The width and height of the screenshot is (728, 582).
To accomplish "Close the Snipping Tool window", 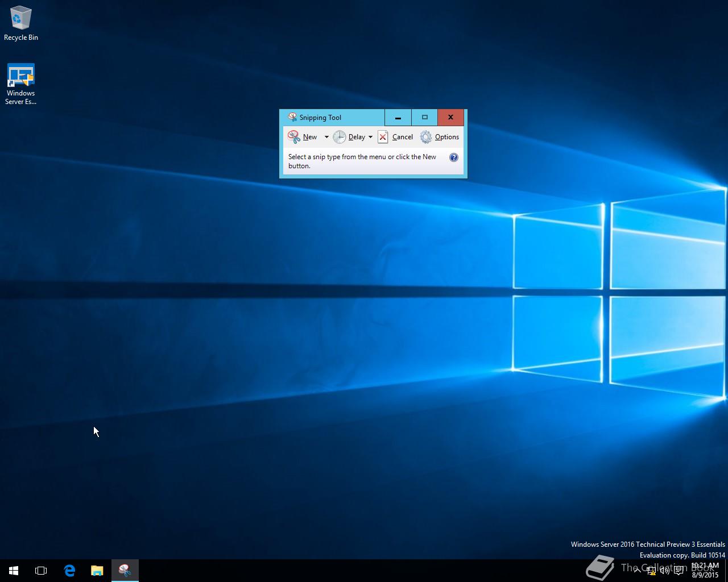I will [450, 118].
